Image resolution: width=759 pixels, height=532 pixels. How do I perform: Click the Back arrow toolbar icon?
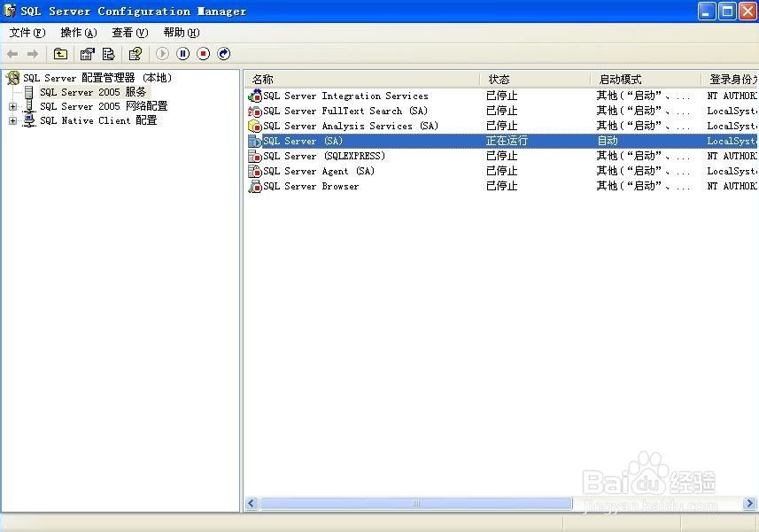(x=12, y=54)
